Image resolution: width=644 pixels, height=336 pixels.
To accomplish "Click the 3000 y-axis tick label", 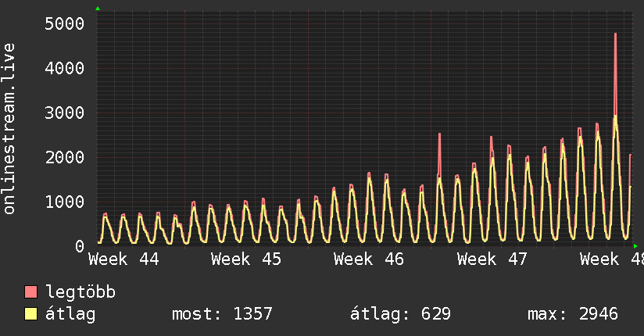I will pyautogui.click(x=65, y=113).
